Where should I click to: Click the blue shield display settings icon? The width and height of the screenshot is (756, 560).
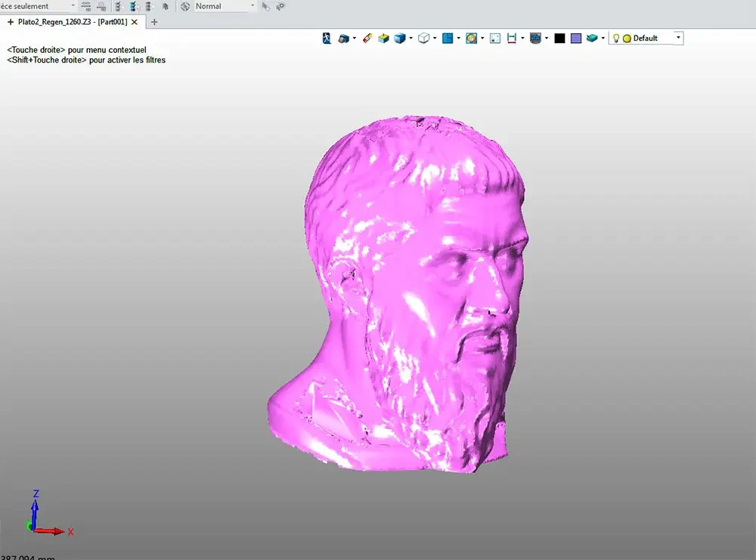pos(535,38)
